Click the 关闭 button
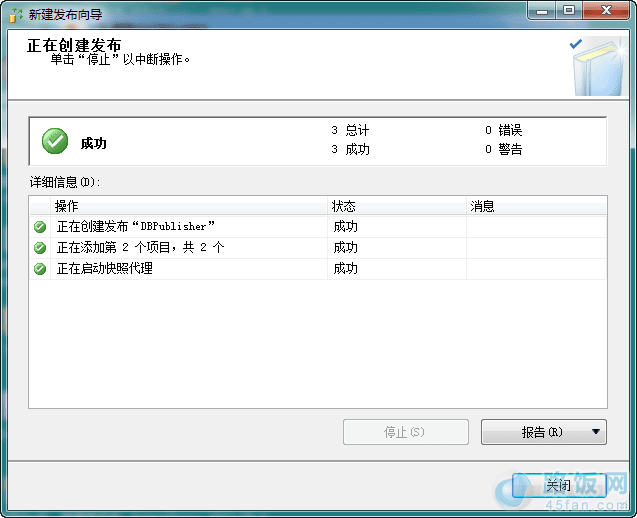Image resolution: width=637 pixels, height=518 pixels. [x=559, y=485]
